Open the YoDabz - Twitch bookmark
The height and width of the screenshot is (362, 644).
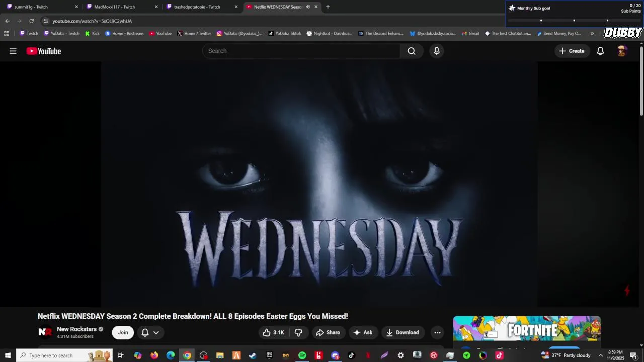pos(61,34)
